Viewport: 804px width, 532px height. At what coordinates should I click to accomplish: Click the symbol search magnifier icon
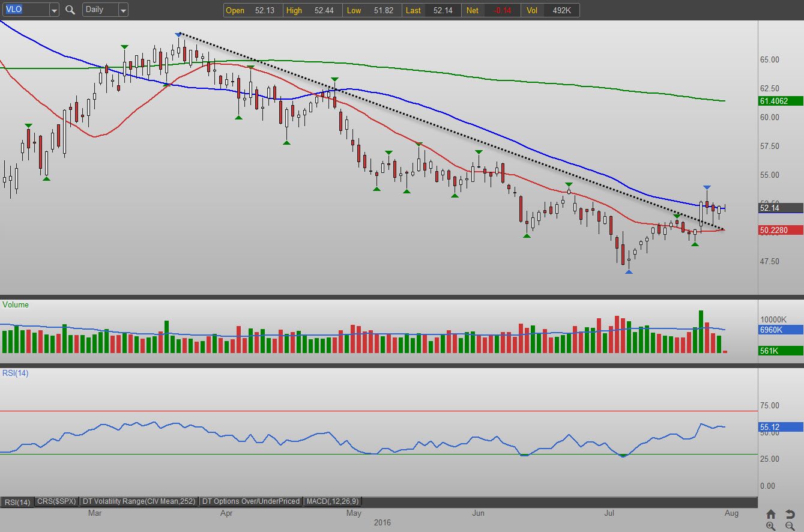(70, 10)
